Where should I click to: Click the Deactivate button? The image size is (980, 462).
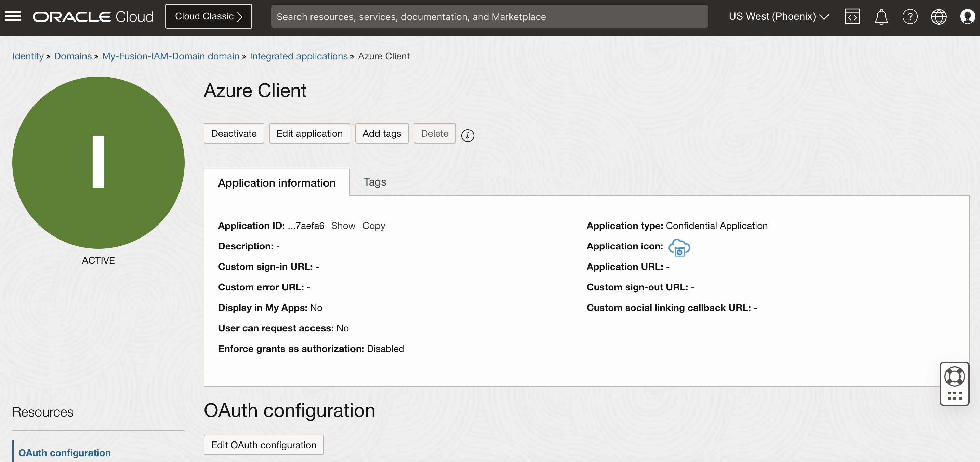[x=234, y=134]
